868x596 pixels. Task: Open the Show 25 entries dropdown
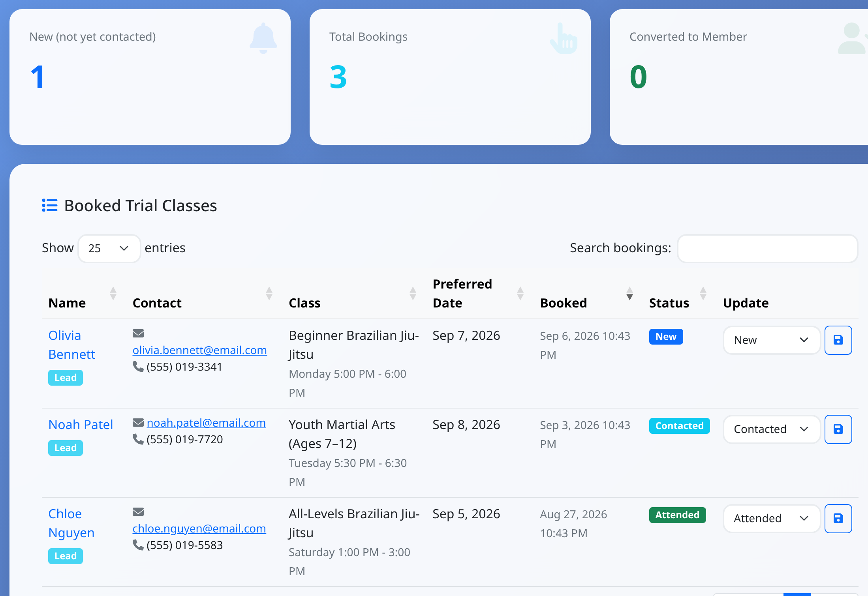pos(109,248)
